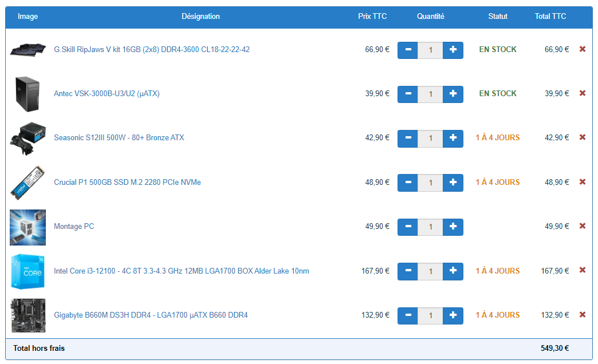
Task: Click EN STOCK status of G.Skill row
Action: coord(498,50)
